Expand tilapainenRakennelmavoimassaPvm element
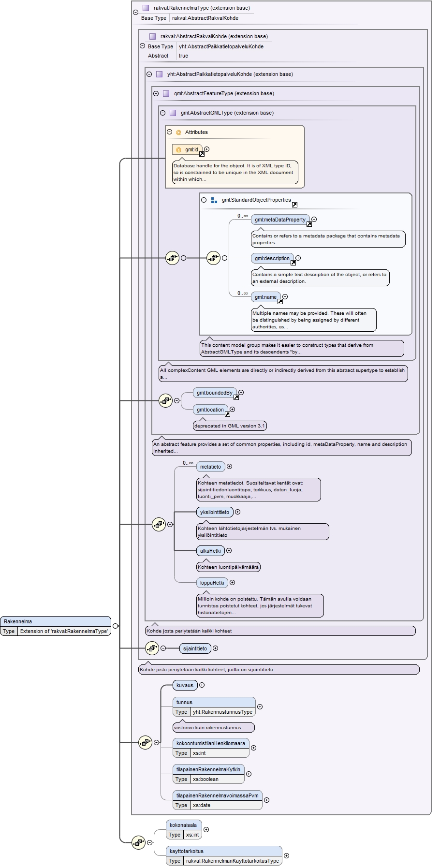The width and height of the screenshot is (440, 868). click(x=267, y=800)
